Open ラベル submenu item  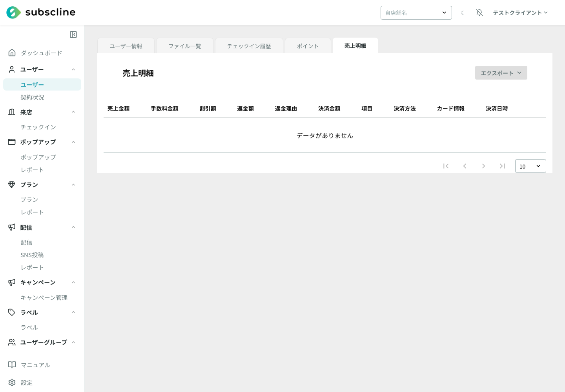pyautogui.click(x=29, y=327)
